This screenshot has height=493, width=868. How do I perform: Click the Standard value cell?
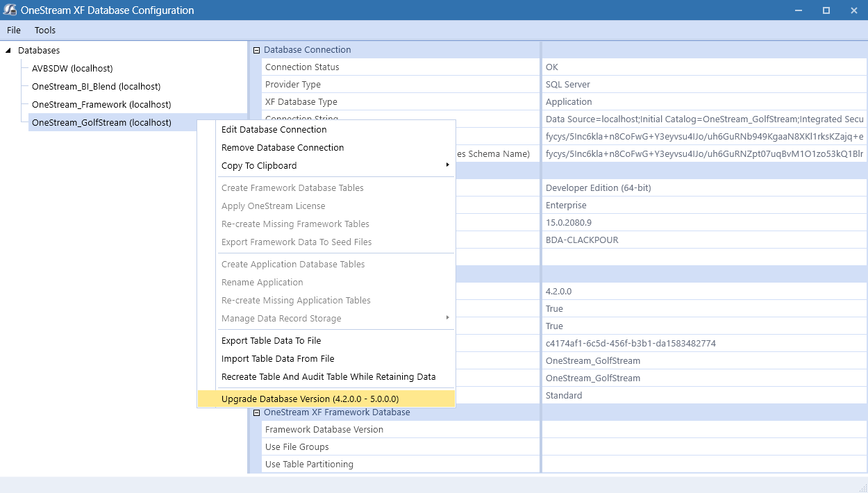pos(704,396)
